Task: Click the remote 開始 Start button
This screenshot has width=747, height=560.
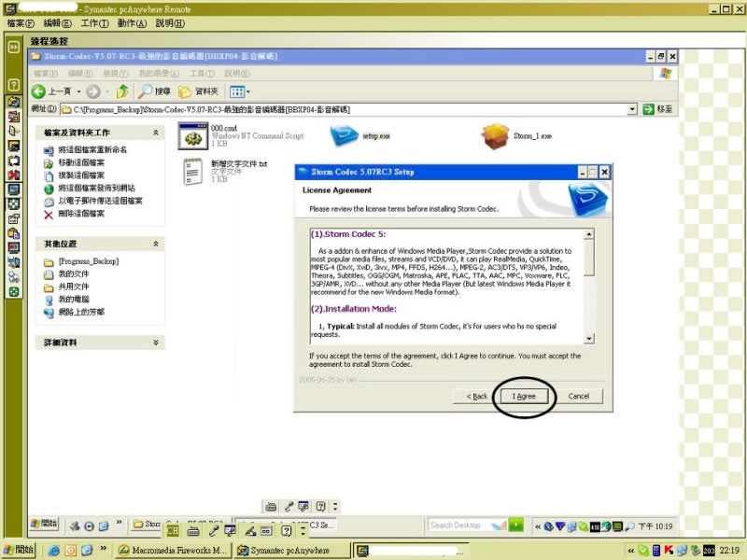Action: pyautogui.click(x=44, y=524)
